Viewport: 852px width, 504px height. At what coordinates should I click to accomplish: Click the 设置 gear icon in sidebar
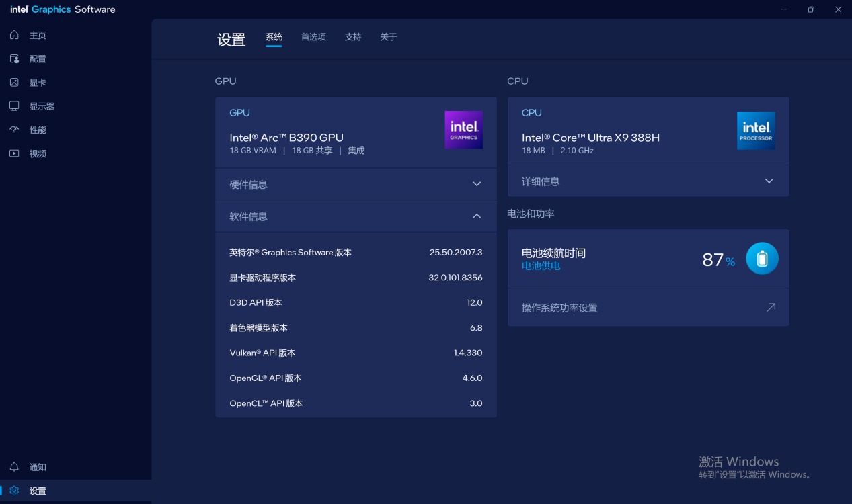[x=14, y=491]
